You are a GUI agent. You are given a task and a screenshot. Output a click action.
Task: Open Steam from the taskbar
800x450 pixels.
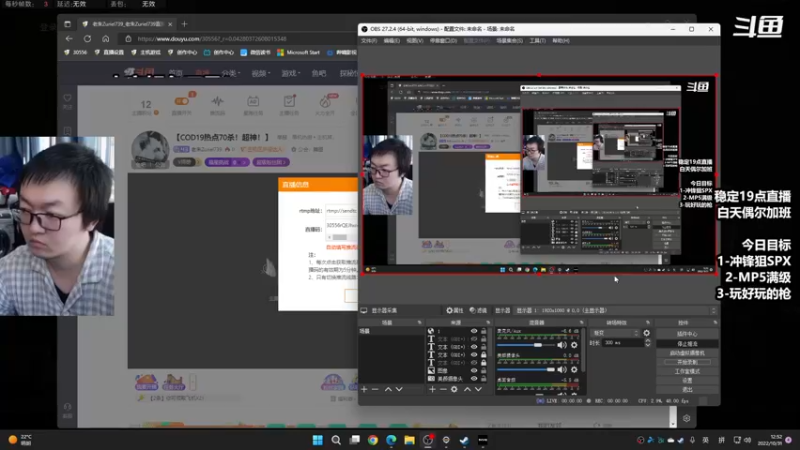coord(464,440)
